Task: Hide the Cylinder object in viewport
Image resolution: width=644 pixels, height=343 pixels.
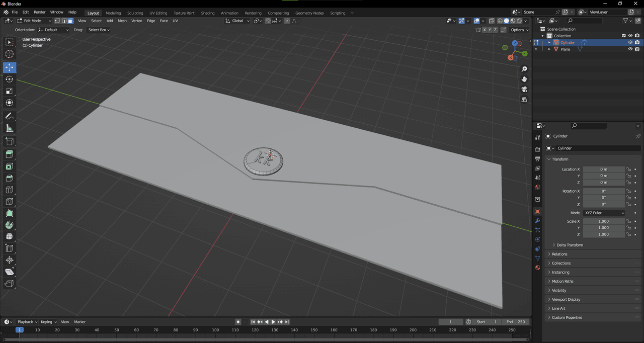Action: coord(630,43)
